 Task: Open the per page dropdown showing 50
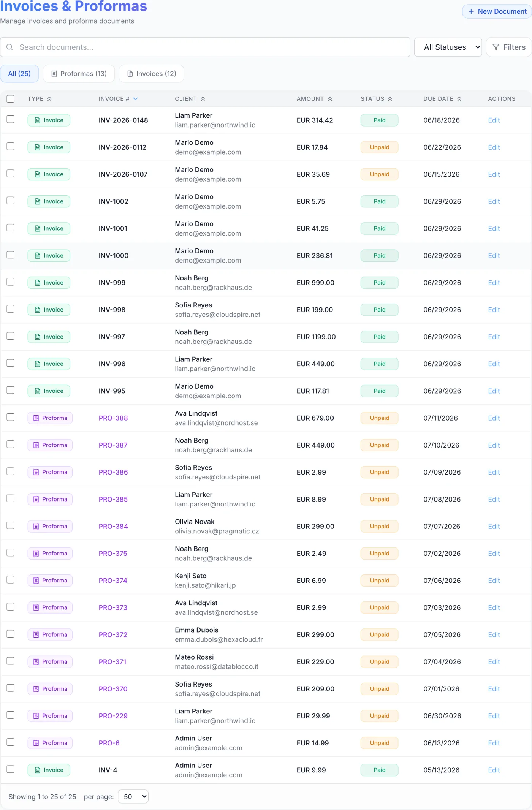133,797
